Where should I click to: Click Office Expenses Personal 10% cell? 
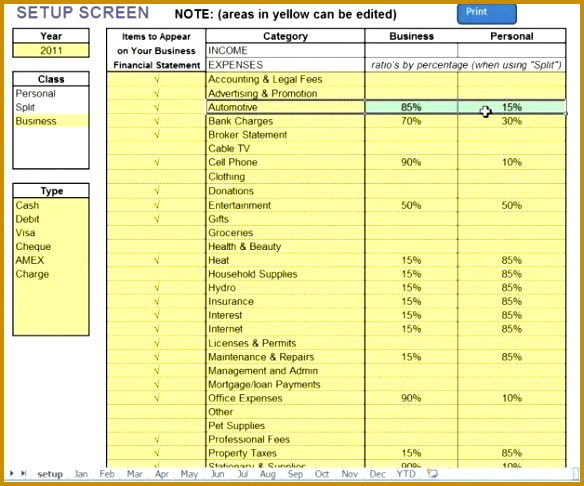click(x=512, y=398)
